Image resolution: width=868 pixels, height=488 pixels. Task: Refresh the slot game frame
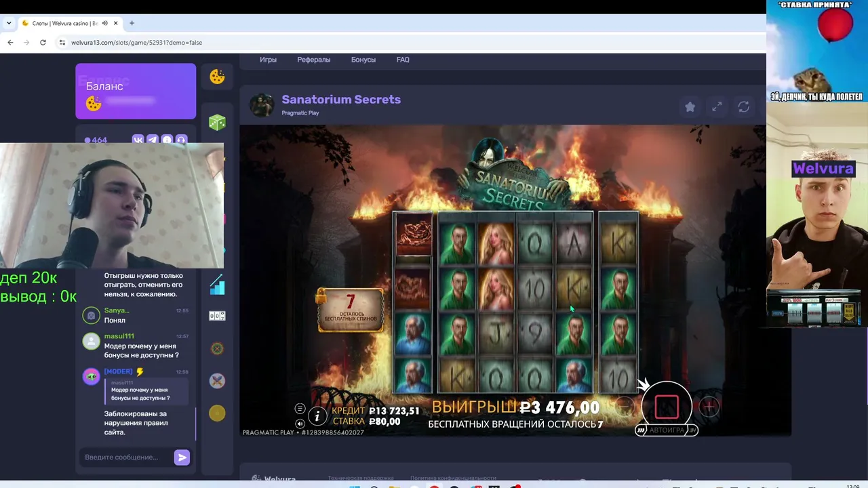point(744,106)
